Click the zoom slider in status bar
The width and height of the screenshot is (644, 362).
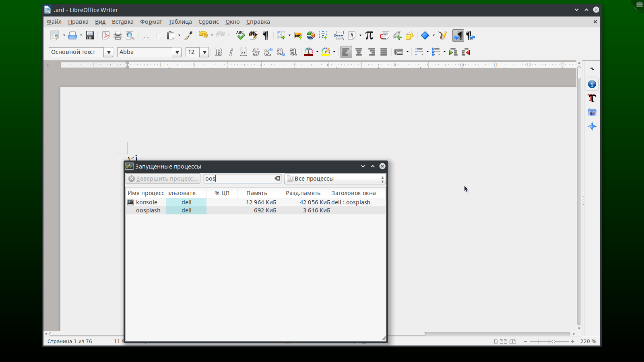(549, 341)
